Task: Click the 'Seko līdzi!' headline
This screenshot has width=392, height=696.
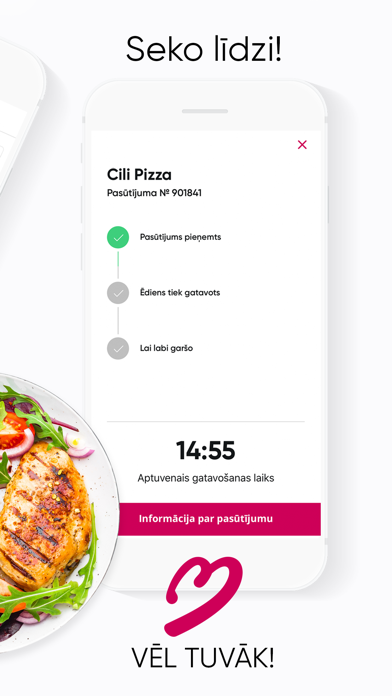Action: [x=203, y=49]
